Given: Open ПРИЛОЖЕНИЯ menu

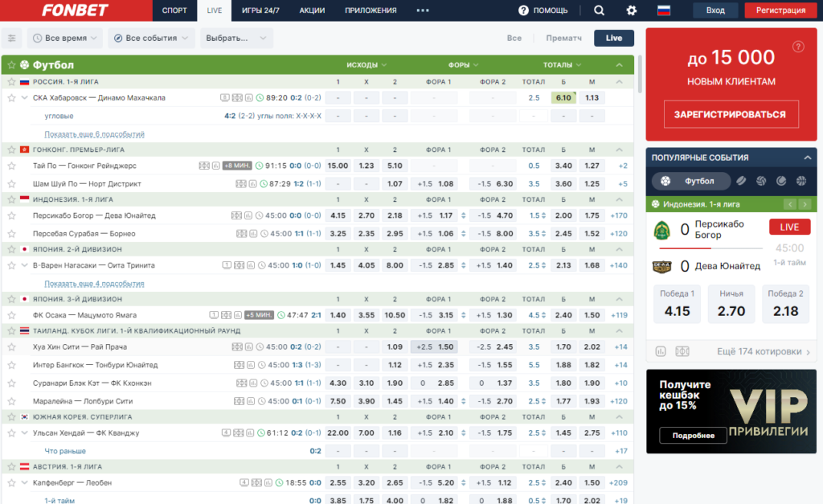Looking at the screenshot, I should [371, 10].
